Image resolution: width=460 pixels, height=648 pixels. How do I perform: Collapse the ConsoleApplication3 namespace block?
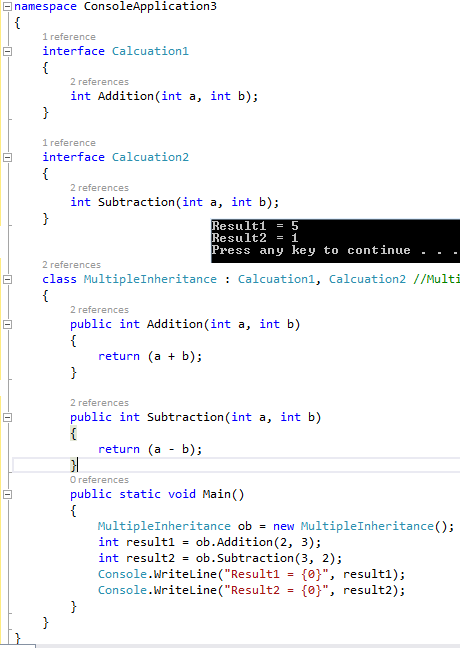tap(7, 7)
